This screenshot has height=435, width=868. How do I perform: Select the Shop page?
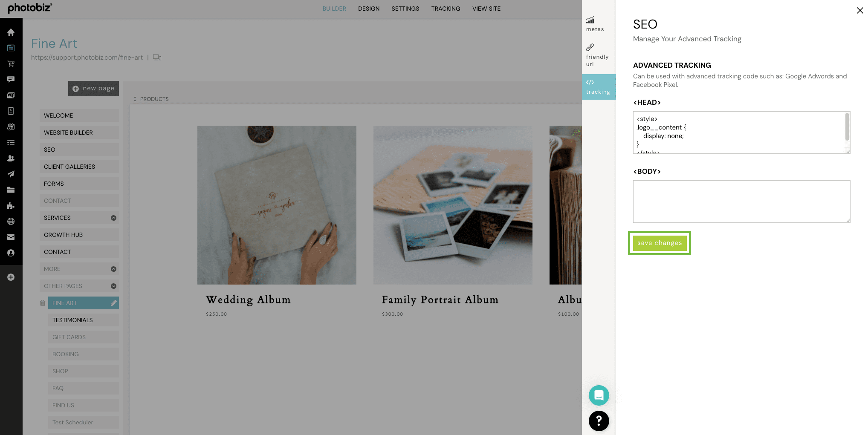84,371
